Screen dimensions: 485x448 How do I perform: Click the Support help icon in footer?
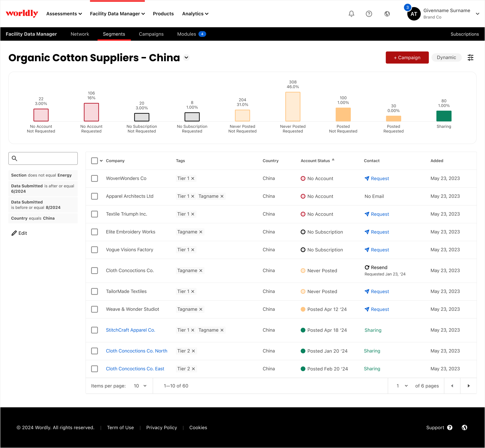pyautogui.click(x=450, y=427)
